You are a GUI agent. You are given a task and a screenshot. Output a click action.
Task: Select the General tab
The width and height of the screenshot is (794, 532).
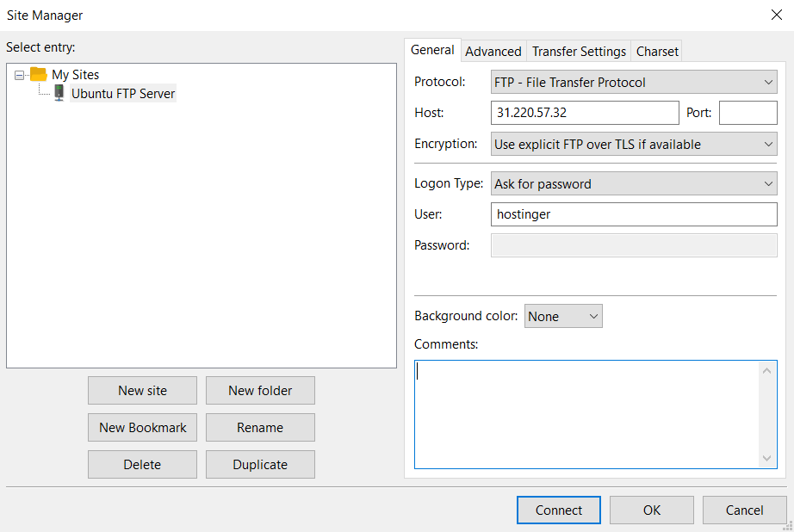click(432, 50)
